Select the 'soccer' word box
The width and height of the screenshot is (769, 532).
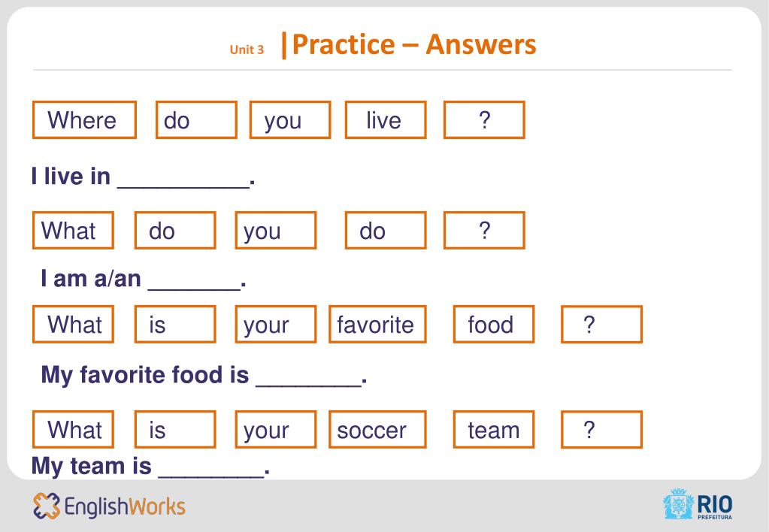coord(377,430)
